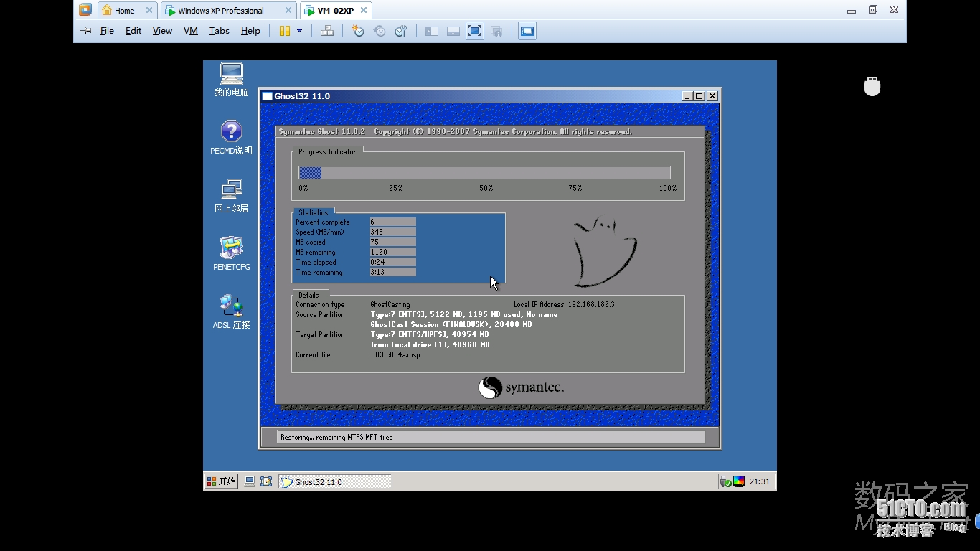Click the Time elapsed value 0:24
The image size is (980, 551).
(x=392, y=262)
